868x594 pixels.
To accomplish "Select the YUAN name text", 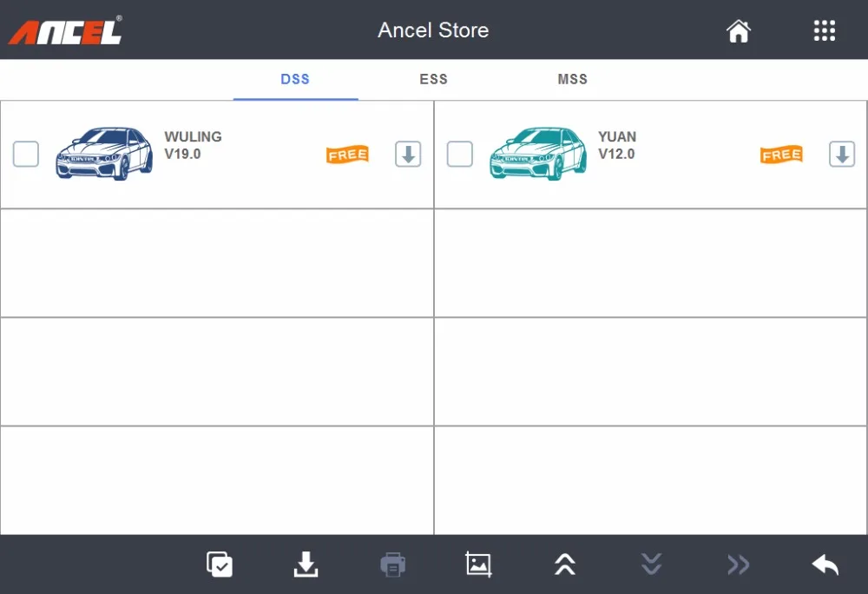I will pos(617,136).
